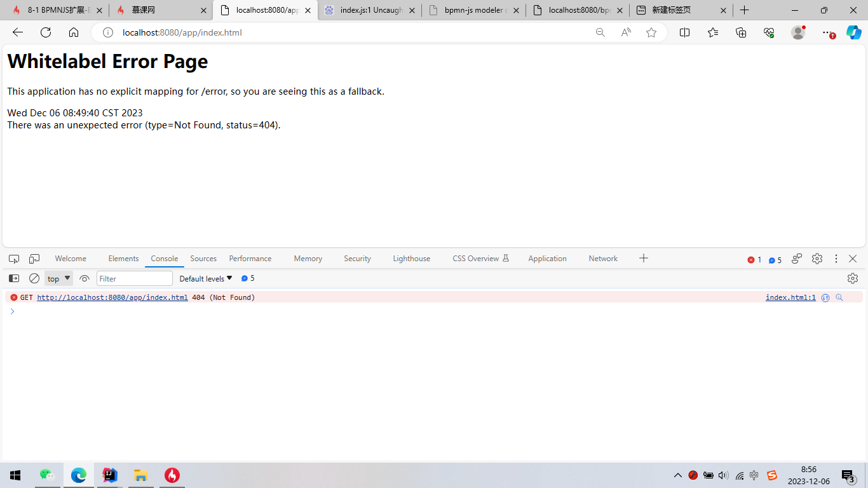
Task: Create a live expression with eye icon
Action: coord(85,278)
